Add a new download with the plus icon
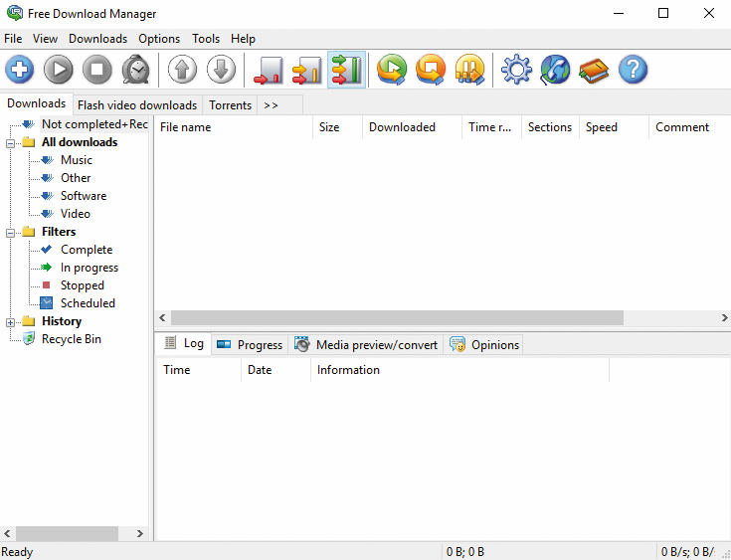 (x=20, y=70)
